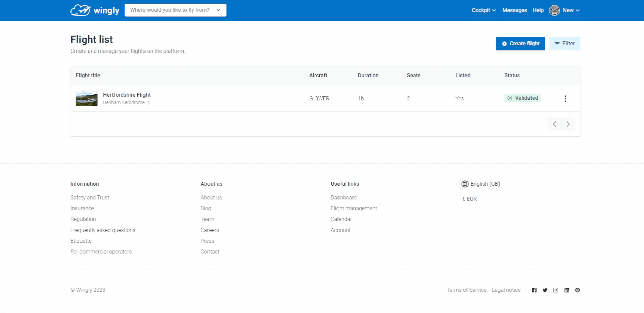The width and height of the screenshot is (644, 313).
Task: Click the G-QWER aircraft cell
Action: pos(319,99)
